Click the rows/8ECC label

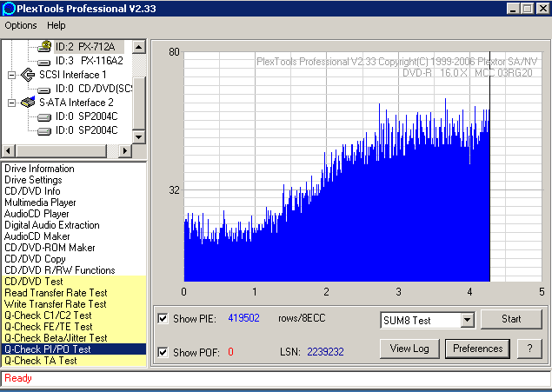[x=302, y=318]
